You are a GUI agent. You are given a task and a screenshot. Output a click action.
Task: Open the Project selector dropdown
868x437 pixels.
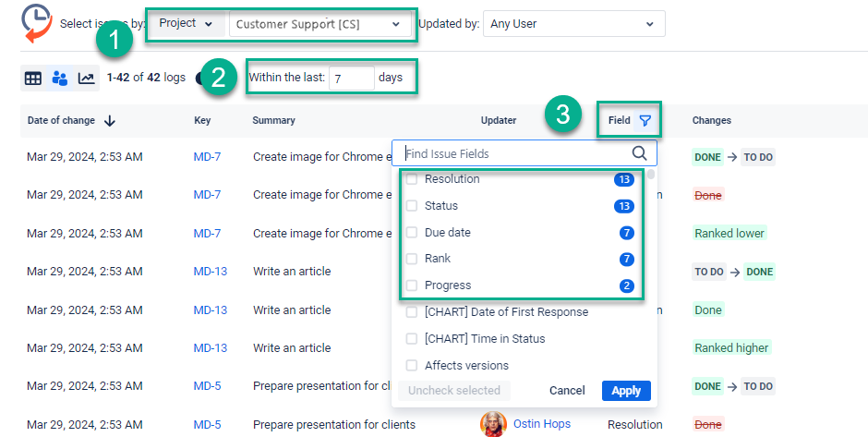click(186, 23)
